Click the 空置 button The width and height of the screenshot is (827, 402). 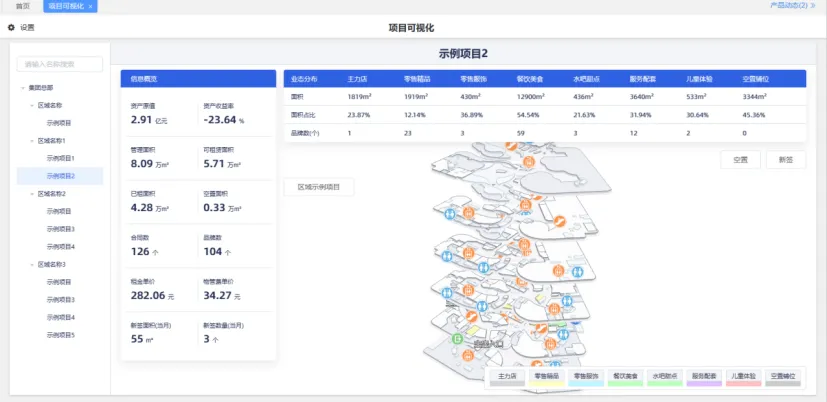(740, 160)
